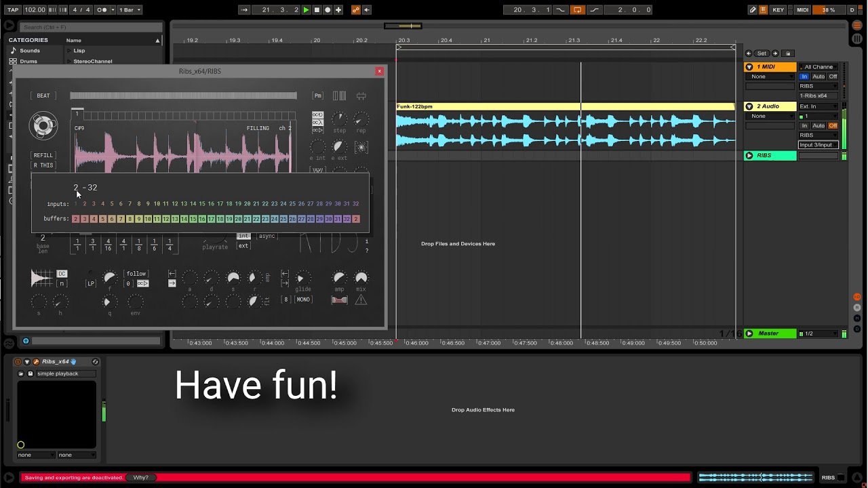Image resolution: width=868 pixels, height=488 pixels.
Task: Click the Arrangement Record button
Action: pyautogui.click(x=328, y=9)
